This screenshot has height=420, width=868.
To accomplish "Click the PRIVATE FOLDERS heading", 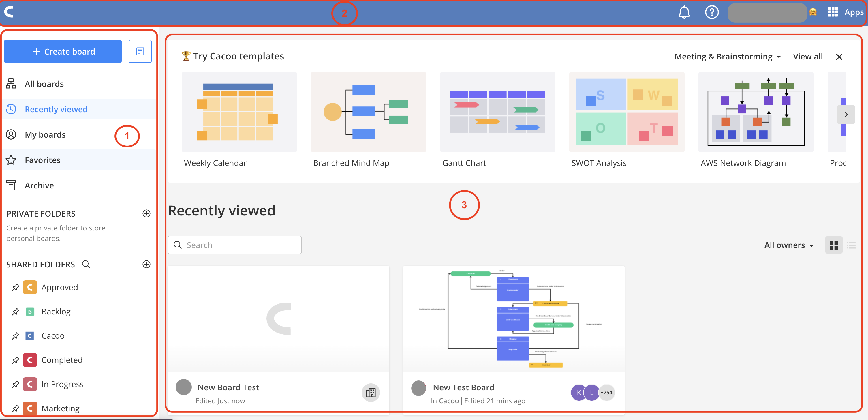I will click(x=41, y=214).
